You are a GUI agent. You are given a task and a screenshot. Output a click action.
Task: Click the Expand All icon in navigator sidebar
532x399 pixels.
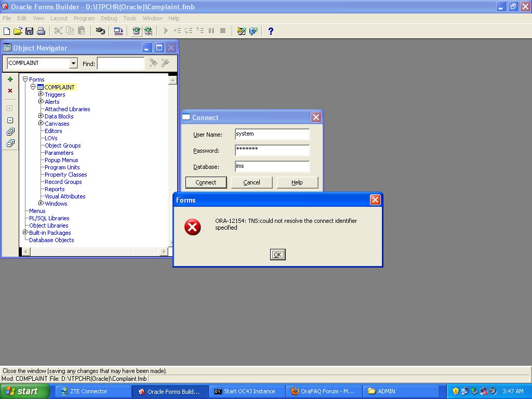pyautogui.click(x=10, y=132)
